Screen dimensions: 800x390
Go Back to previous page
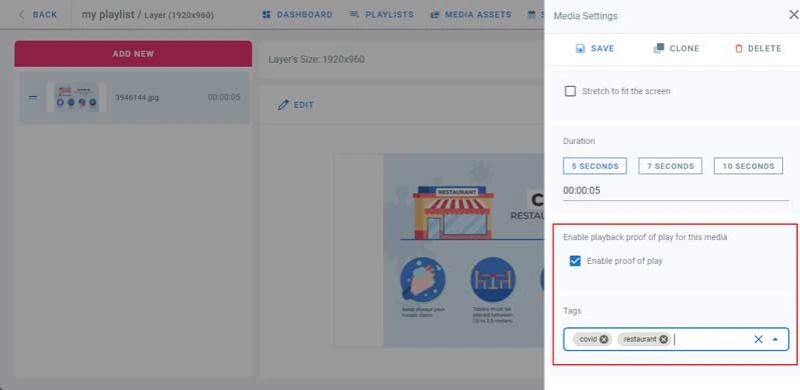(38, 15)
